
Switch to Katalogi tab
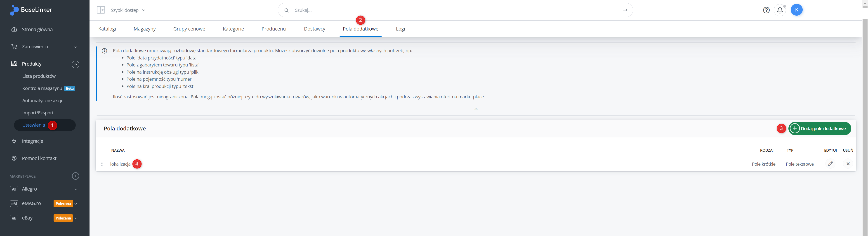[x=107, y=29]
